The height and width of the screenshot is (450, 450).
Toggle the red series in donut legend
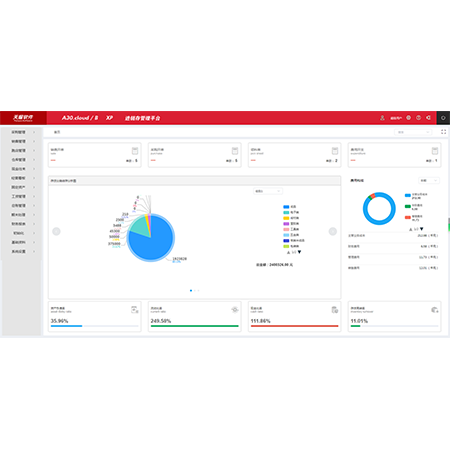[414, 218]
